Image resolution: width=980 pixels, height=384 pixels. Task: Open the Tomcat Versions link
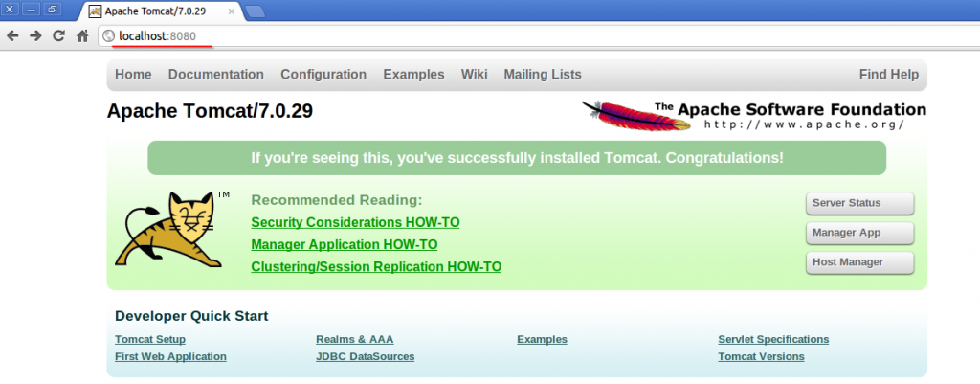coord(761,356)
